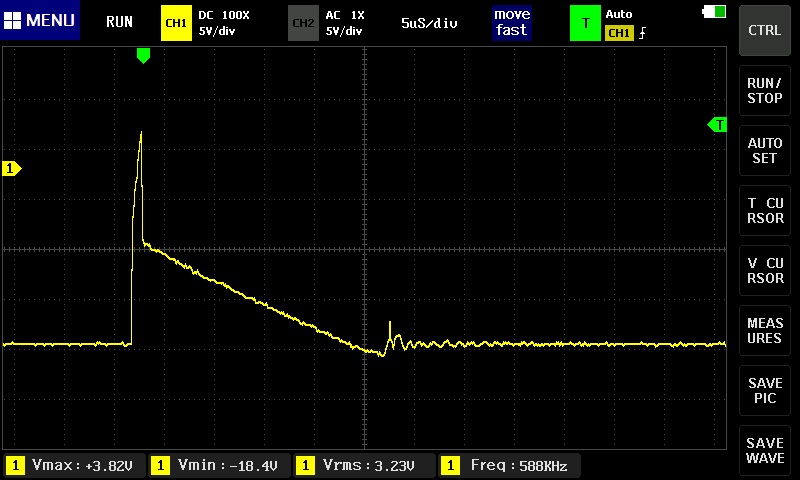Screen dimensions: 800x480
Task: Click the green trigger position marker at top
Action: pyautogui.click(x=143, y=56)
